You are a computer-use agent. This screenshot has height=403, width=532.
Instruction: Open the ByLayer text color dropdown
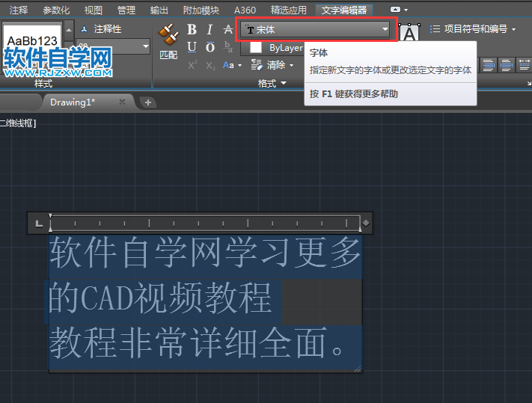[x=273, y=48]
